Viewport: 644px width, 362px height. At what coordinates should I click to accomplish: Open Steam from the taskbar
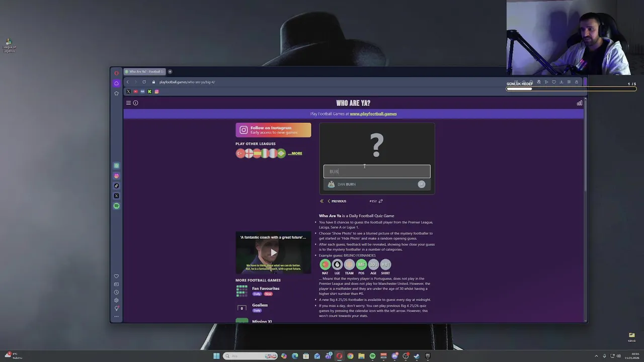pos(417,356)
